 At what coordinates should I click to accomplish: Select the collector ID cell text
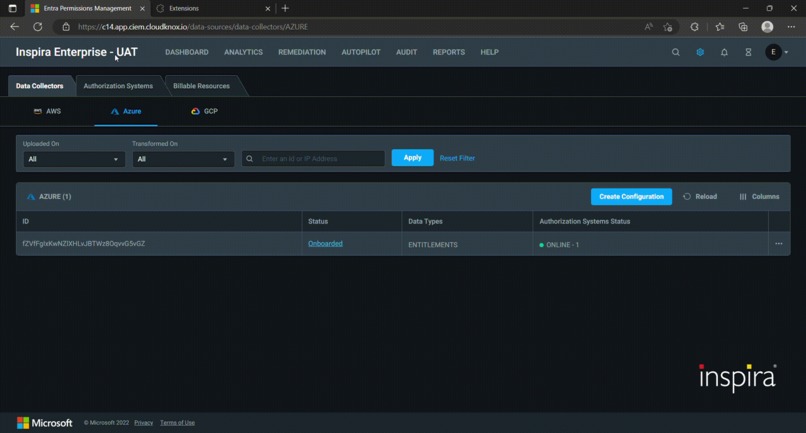click(84, 244)
